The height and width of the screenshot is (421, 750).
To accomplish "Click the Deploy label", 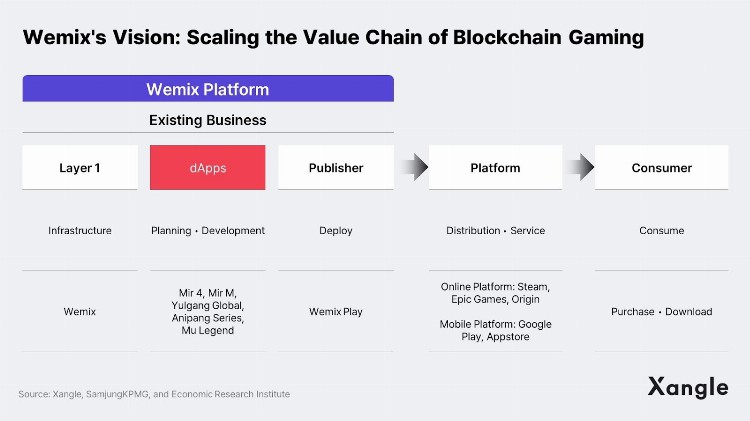I will point(336,231).
